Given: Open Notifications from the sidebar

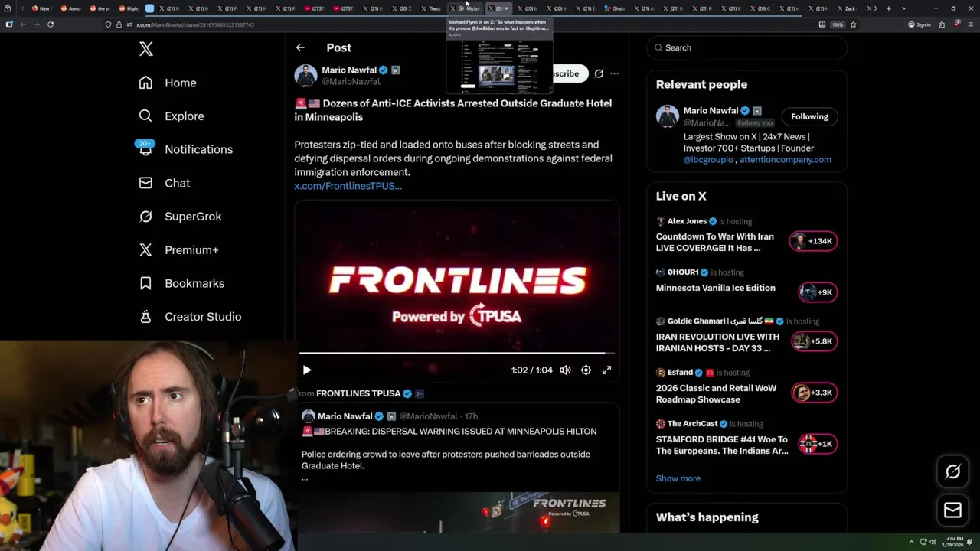Looking at the screenshot, I should click(x=185, y=149).
